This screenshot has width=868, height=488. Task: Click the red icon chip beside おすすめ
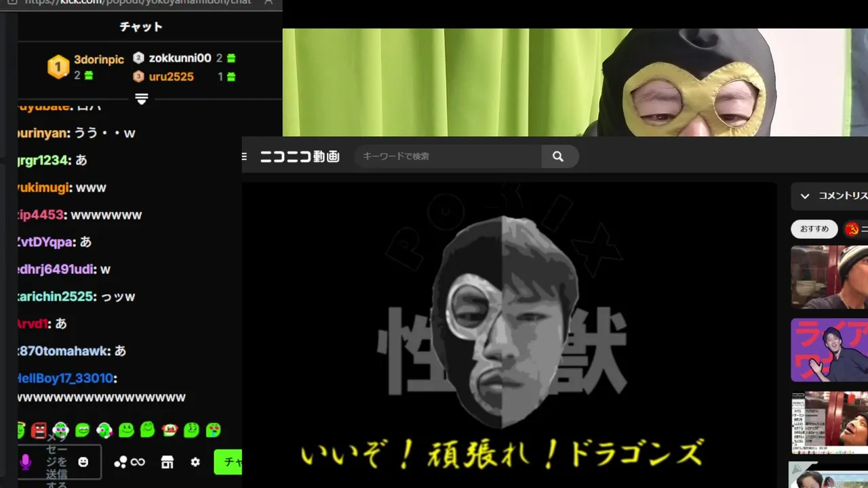point(852,229)
